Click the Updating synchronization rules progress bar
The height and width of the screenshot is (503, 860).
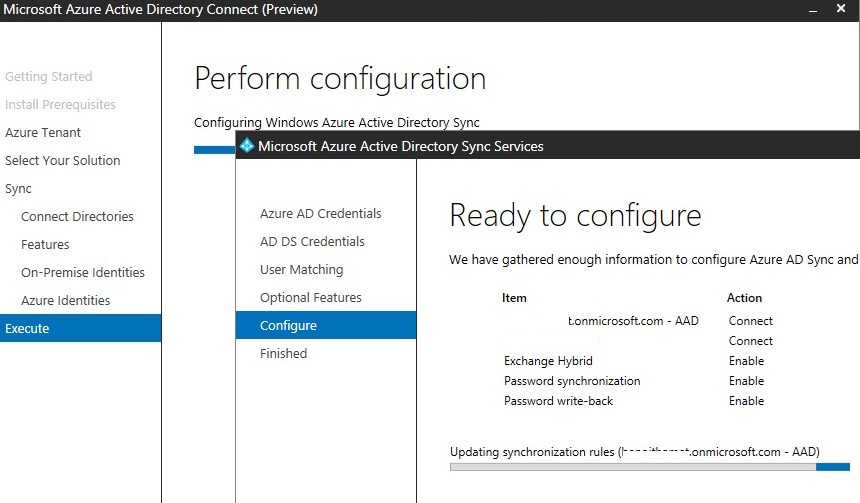pyautogui.click(x=648, y=466)
